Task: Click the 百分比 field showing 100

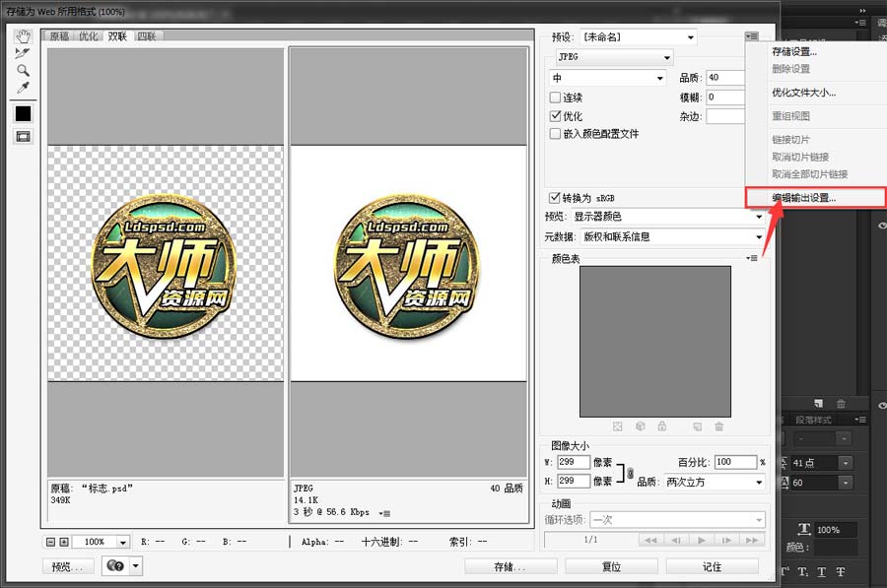Action: point(735,463)
